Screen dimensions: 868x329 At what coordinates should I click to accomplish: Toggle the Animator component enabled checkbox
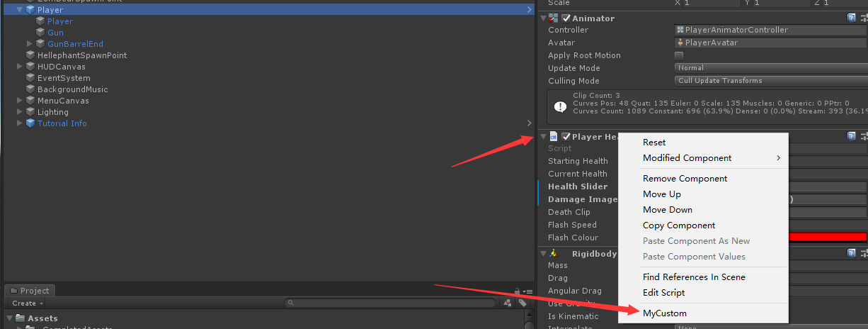(x=566, y=18)
